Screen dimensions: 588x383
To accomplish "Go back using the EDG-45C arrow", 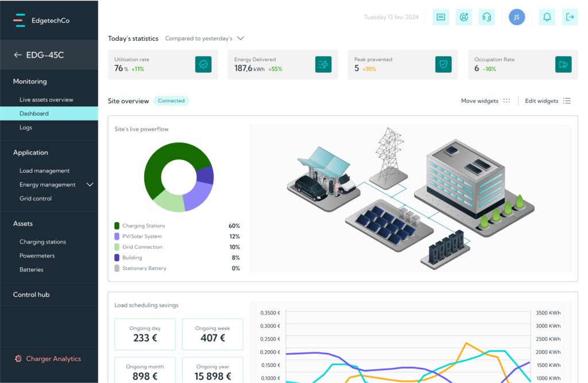I will point(18,55).
